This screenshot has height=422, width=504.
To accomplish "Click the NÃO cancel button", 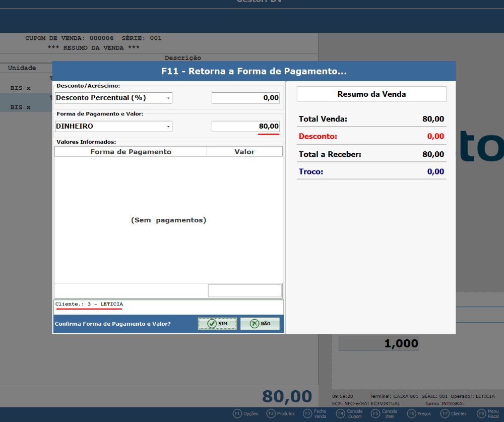I will pos(260,324).
